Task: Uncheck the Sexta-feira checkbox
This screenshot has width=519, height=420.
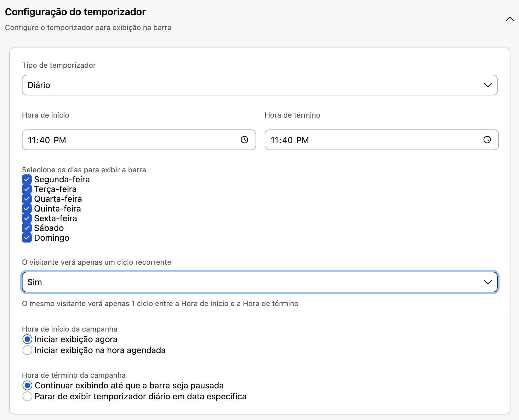Action: click(x=27, y=218)
